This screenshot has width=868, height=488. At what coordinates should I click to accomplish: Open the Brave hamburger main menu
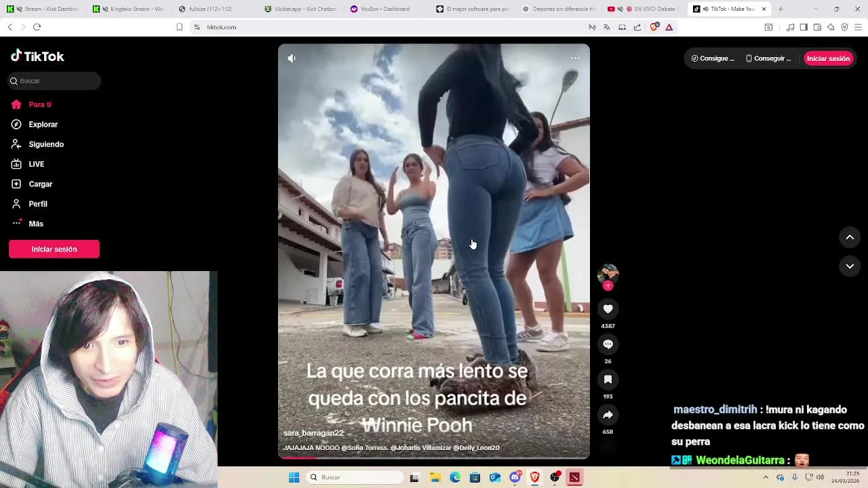tap(859, 27)
